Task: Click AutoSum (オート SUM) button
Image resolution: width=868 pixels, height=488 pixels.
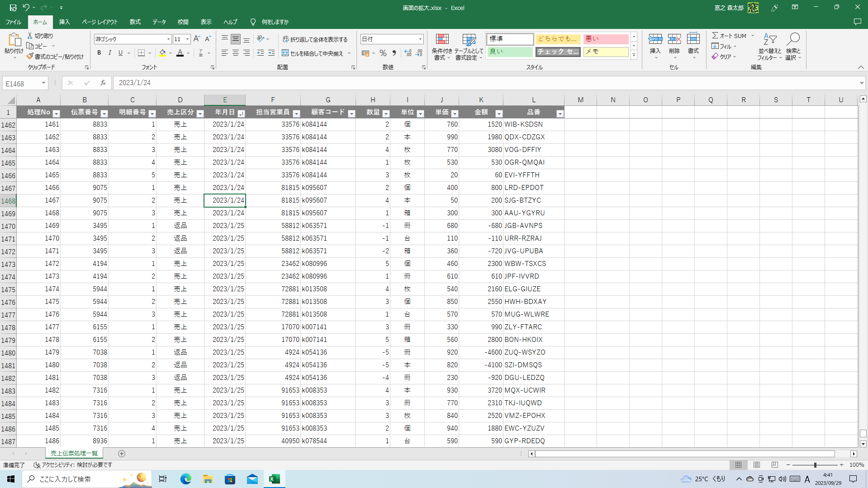Action: click(x=729, y=36)
